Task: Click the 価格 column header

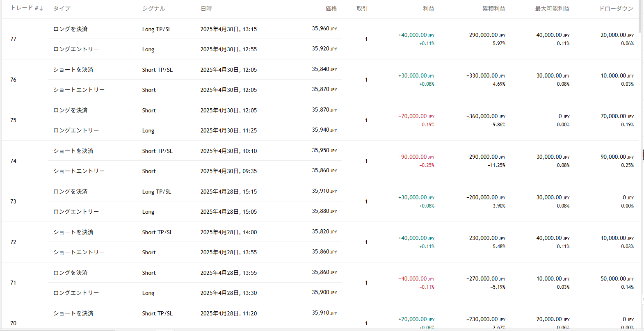Action: click(331, 9)
